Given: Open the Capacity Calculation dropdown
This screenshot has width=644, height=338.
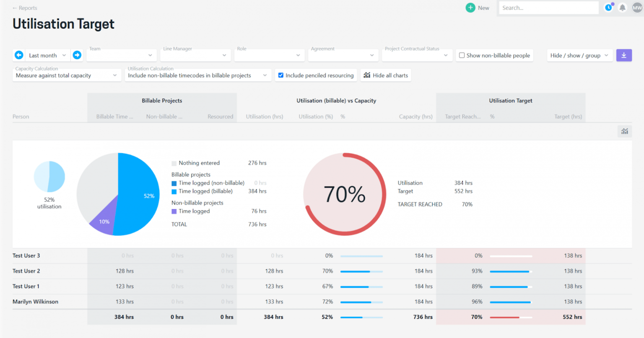Looking at the screenshot, I should coord(66,75).
